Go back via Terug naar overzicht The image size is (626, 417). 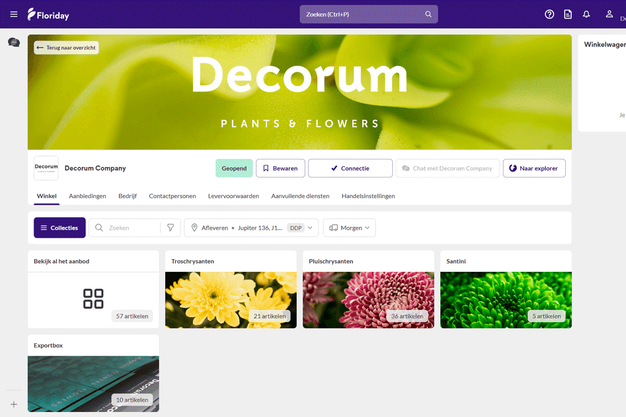click(x=65, y=47)
